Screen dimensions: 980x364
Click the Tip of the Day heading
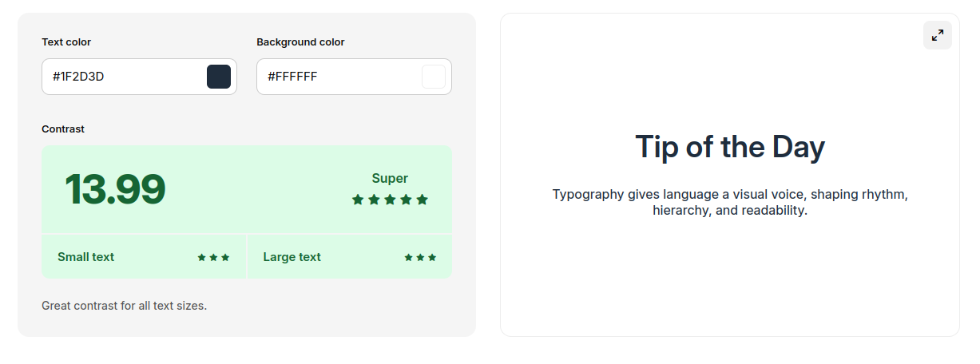[x=730, y=147]
